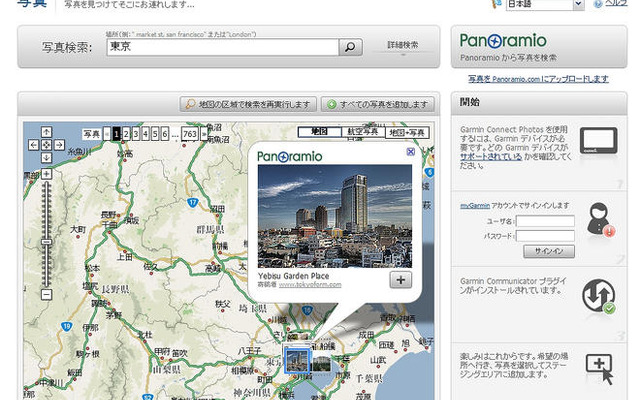Select the second photo thumbnail near Tokyo
The height and width of the screenshot is (400, 640).
pos(321,363)
